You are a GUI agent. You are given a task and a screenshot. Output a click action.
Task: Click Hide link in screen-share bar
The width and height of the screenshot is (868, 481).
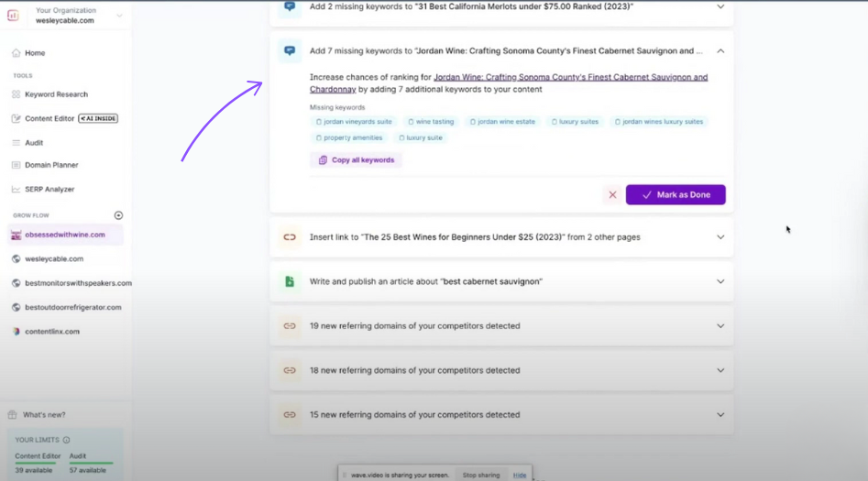pyautogui.click(x=520, y=475)
